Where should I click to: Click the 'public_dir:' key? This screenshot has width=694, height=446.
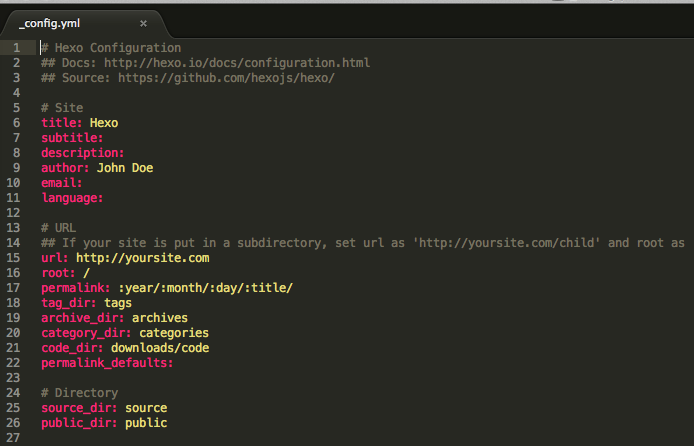click(79, 423)
